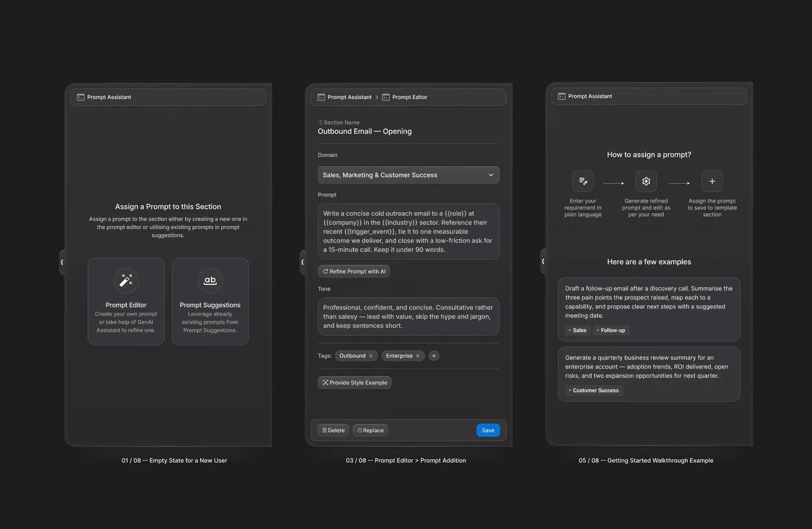
Task: Open the Prompt Editor magic wand card
Action: (126, 301)
